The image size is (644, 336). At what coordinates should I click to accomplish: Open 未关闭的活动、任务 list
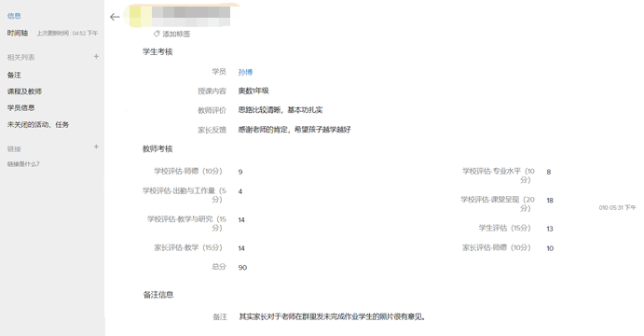[x=38, y=124]
